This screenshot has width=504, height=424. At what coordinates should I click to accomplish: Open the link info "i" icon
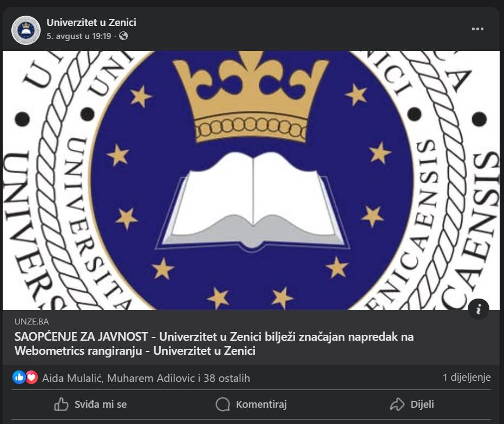coord(479,309)
